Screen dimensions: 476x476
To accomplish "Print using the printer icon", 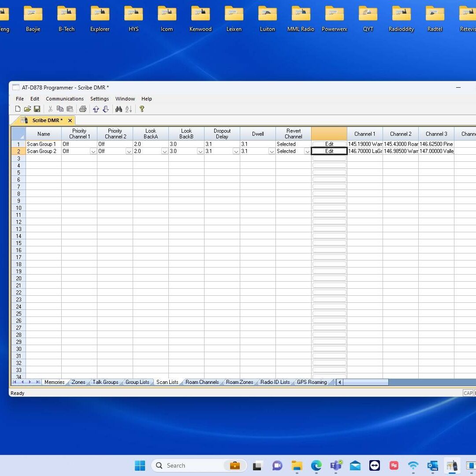I will point(83,109).
